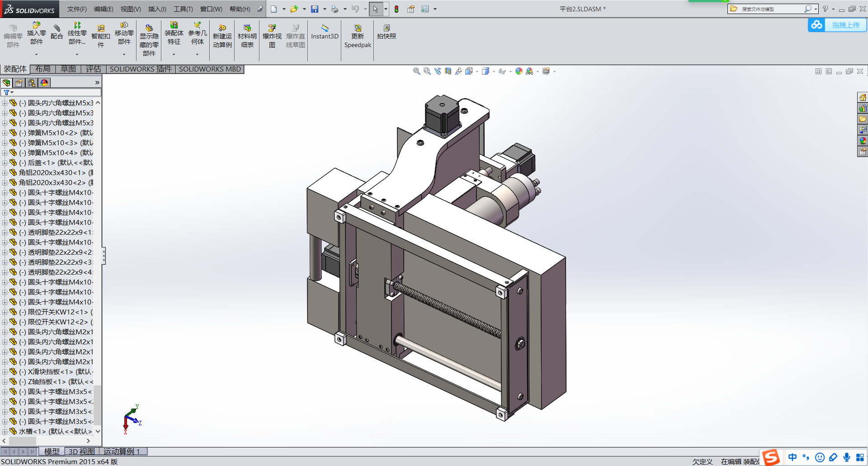Open the 工具(T) menu
The height and width of the screenshot is (466, 868).
click(183, 9)
